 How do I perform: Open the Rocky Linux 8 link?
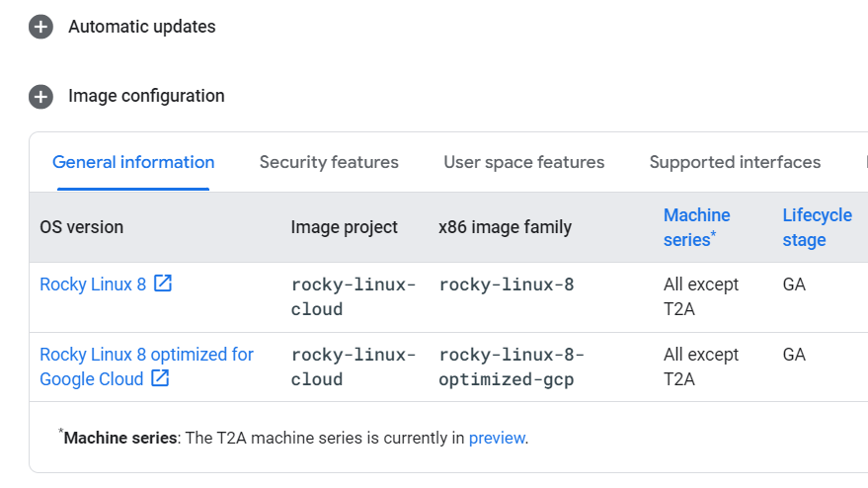pyautogui.click(x=93, y=285)
